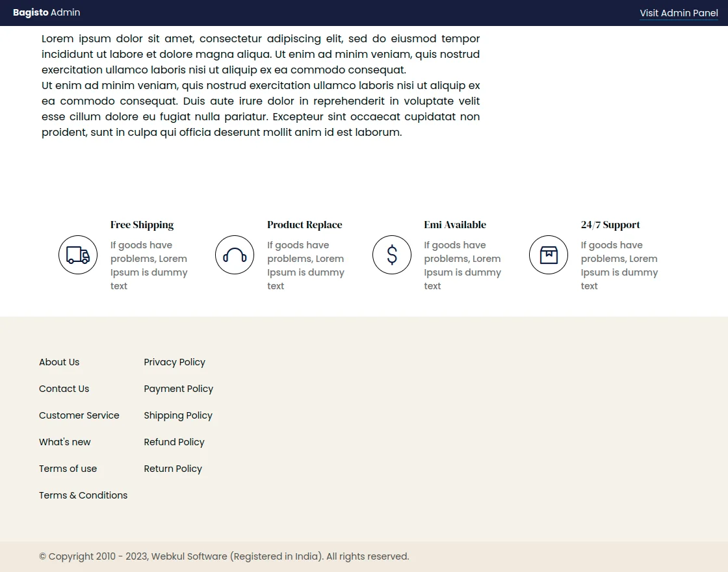728x572 pixels.
Task: View the Privacy Policy
Action: click(x=174, y=362)
